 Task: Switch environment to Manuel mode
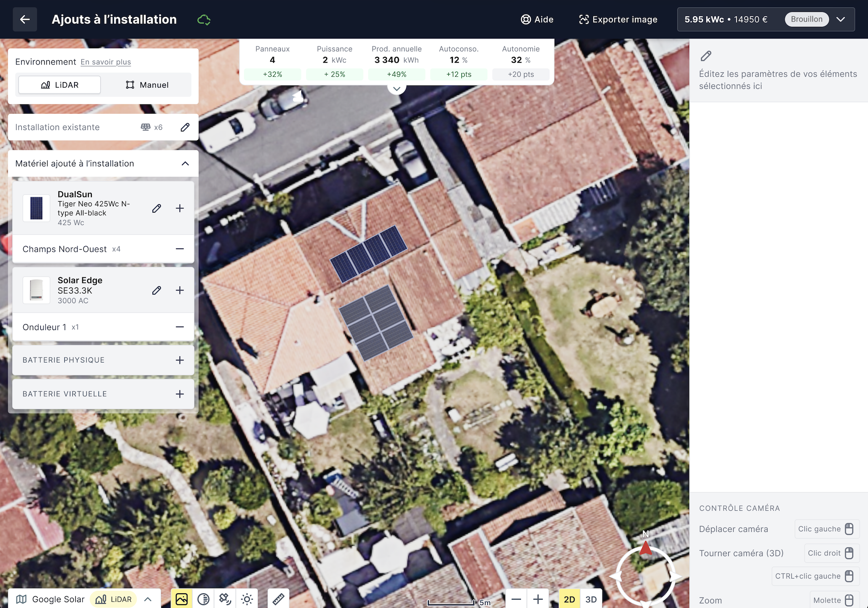(147, 85)
